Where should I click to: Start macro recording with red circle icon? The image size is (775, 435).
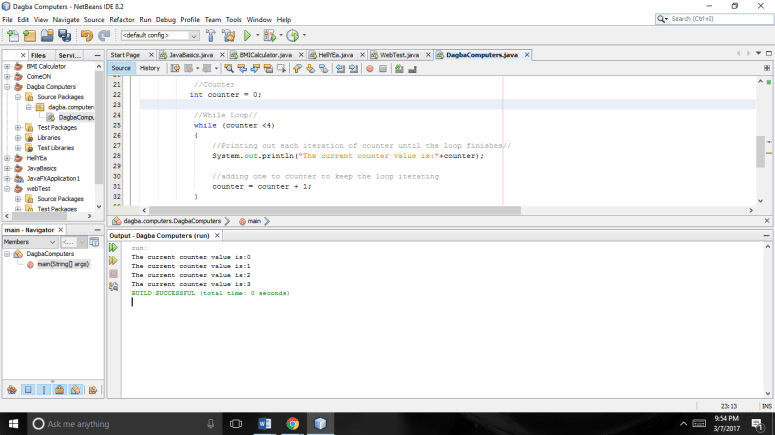(x=370, y=69)
